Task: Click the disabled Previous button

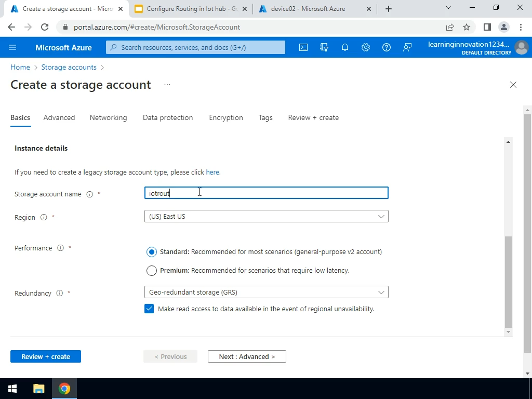Action: [x=170, y=356]
